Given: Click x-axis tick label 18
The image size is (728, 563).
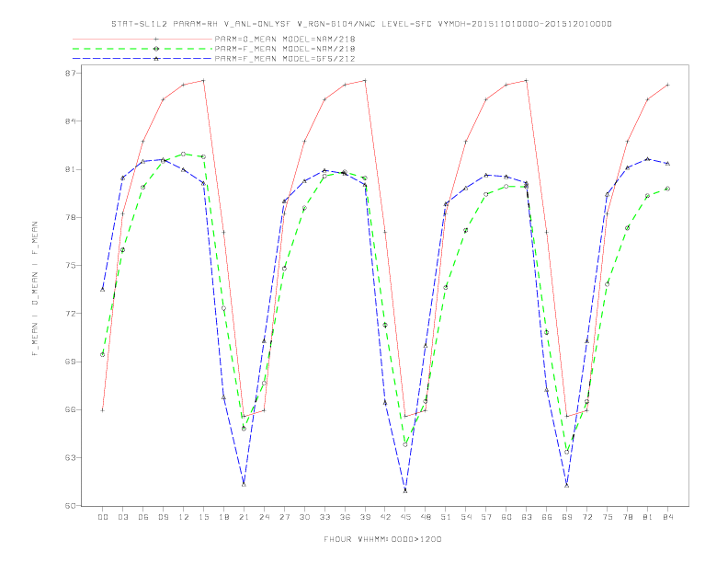Looking at the screenshot, I should pyautogui.click(x=223, y=517).
